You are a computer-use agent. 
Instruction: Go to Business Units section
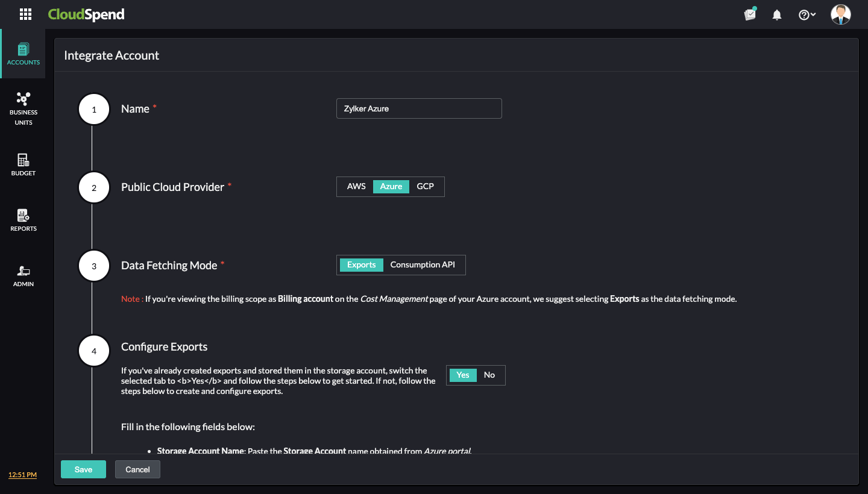(x=24, y=108)
